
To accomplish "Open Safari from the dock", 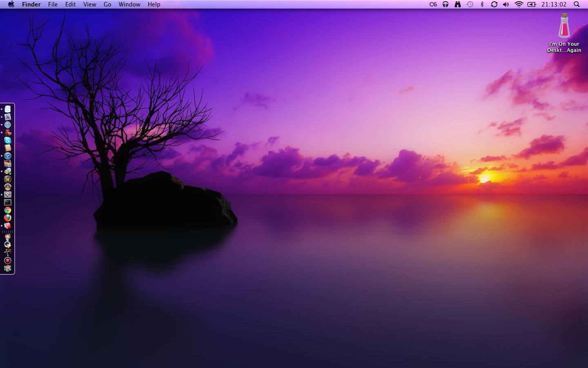I will coord(8,125).
